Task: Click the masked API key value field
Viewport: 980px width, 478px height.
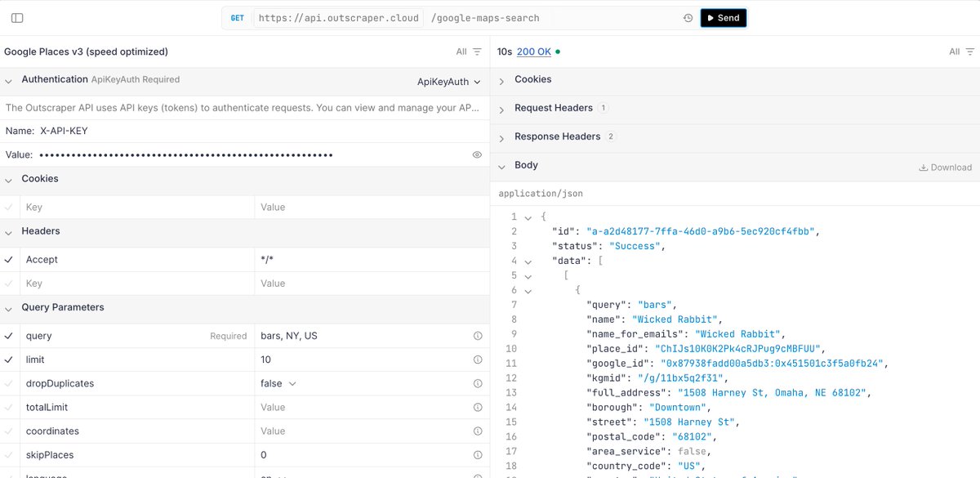Action: pos(186,154)
